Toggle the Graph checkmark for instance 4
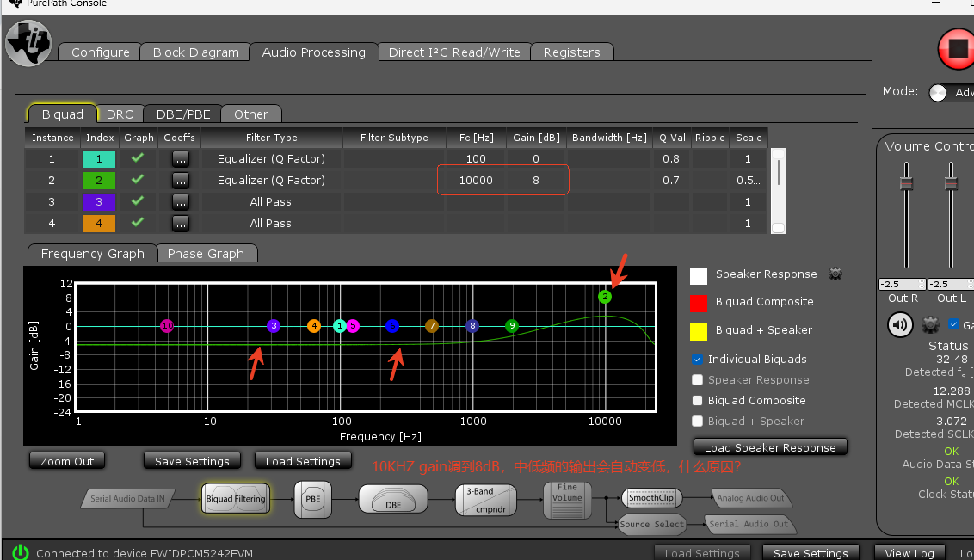The width and height of the screenshot is (974, 560). tap(138, 222)
